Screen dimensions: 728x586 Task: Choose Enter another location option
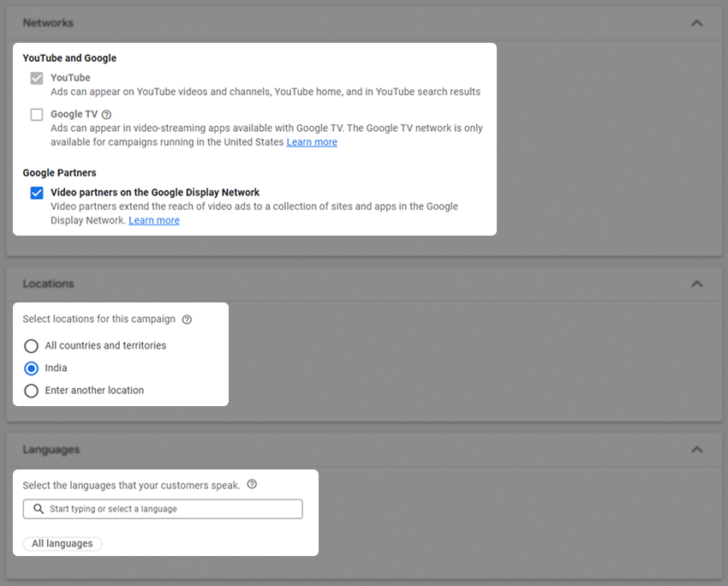31,391
